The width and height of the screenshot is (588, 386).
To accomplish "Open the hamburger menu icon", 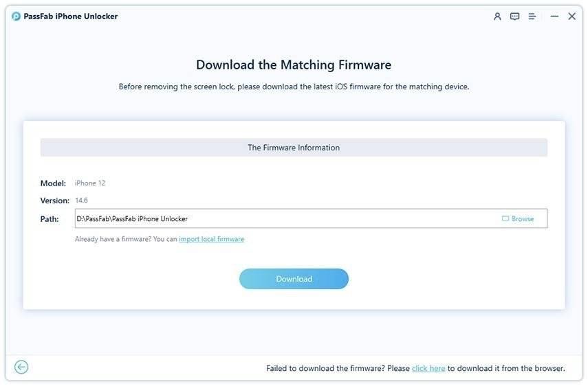I will [532, 16].
